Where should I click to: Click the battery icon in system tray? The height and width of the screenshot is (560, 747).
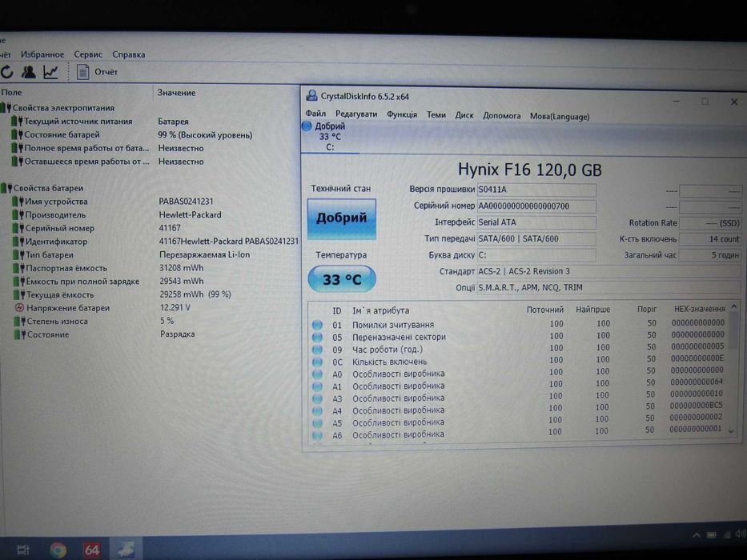tap(712, 534)
